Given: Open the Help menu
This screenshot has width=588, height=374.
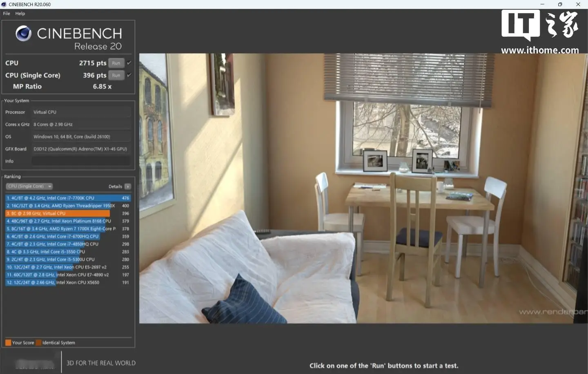Looking at the screenshot, I should [20, 13].
